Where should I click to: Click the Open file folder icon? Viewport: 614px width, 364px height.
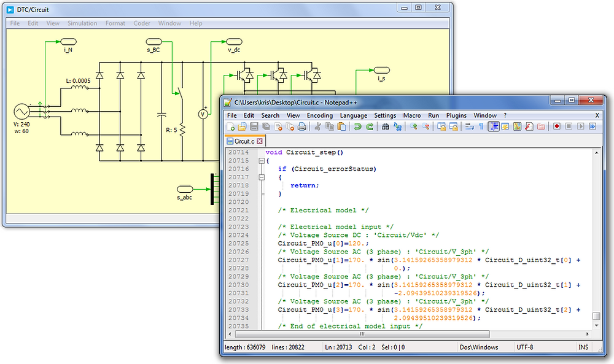coord(242,126)
